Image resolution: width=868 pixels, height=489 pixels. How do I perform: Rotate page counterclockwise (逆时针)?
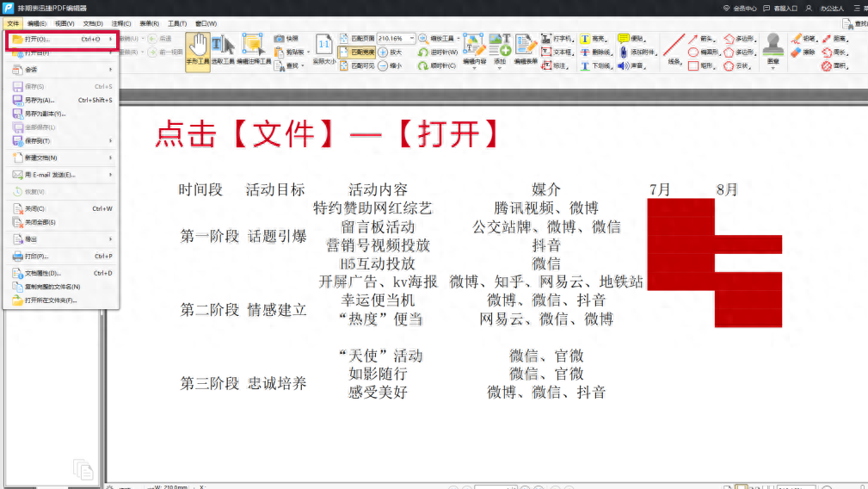438,52
